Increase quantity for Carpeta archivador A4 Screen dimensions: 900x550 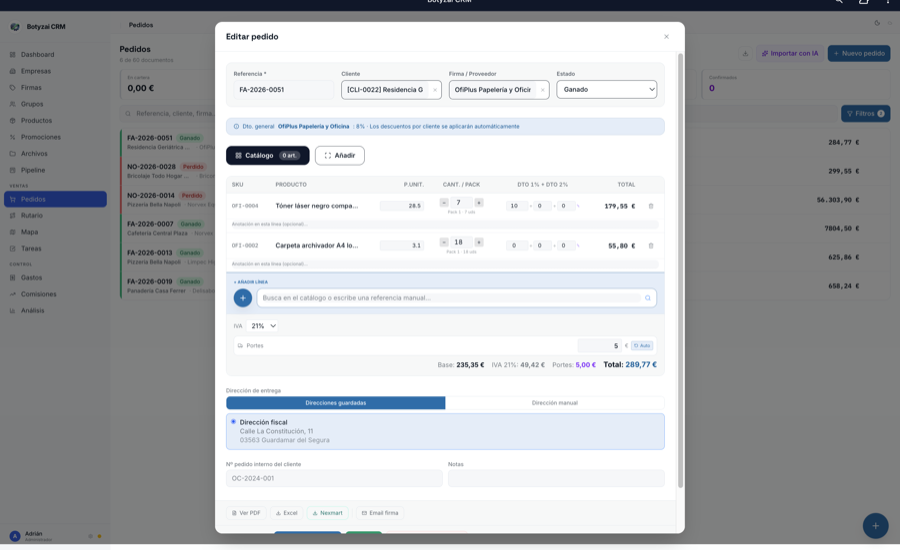(x=479, y=242)
